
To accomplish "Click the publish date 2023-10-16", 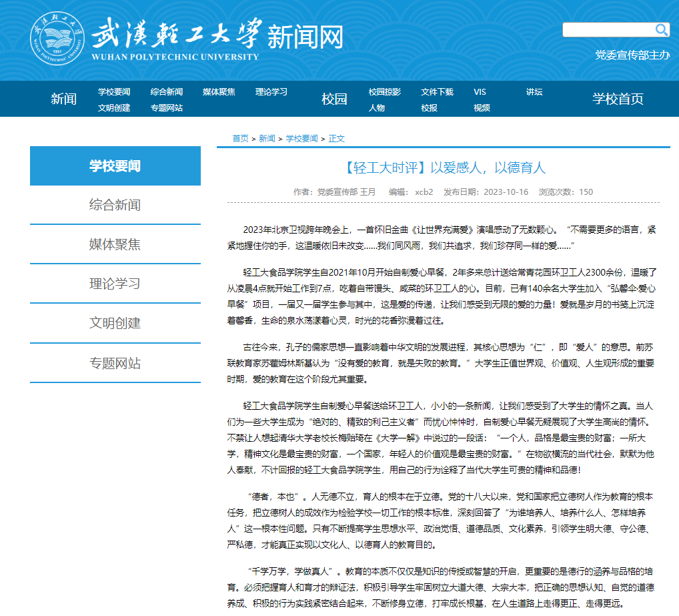I will (x=506, y=192).
